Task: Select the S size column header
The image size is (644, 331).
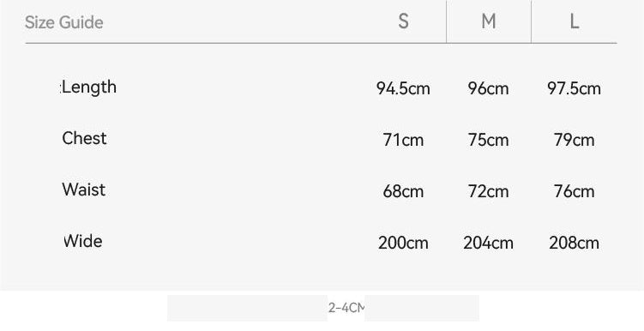Action: point(403,21)
